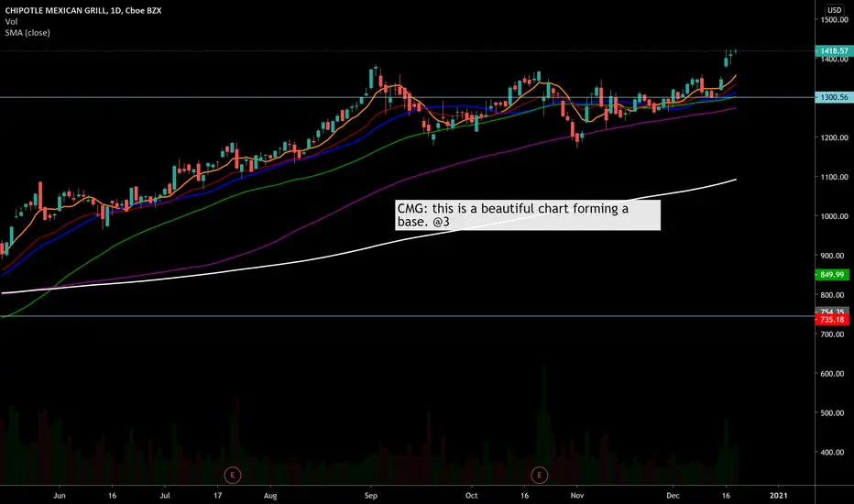Click the earnings E marker near July 17
Screen dimensions: 854x504
click(x=233, y=475)
